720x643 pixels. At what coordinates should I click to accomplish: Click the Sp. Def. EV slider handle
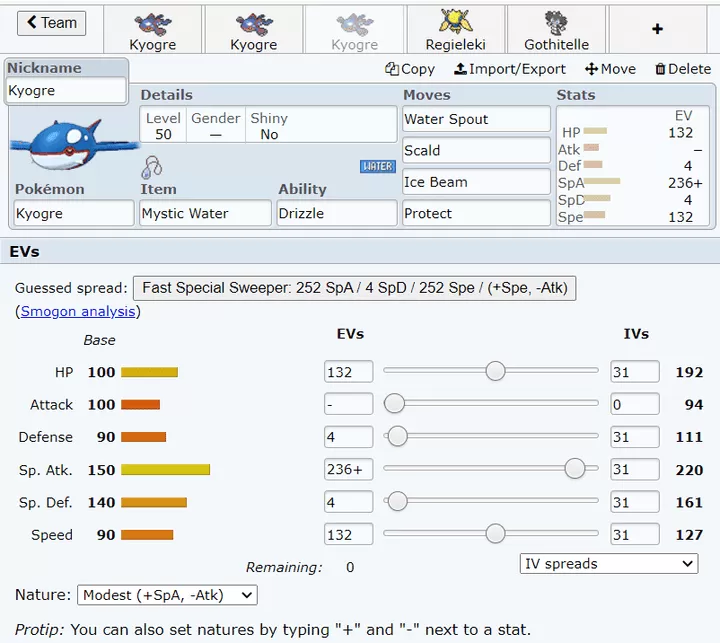coord(398,501)
